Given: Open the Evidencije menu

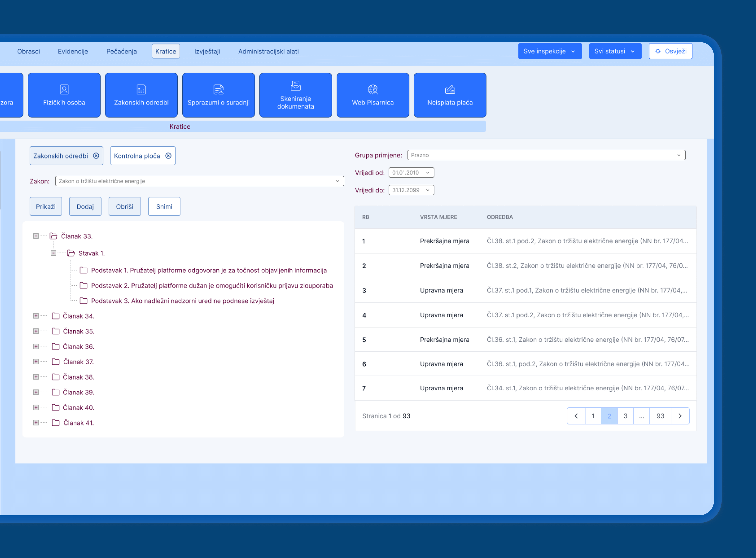Looking at the screenshot, I should click(73, 51).
